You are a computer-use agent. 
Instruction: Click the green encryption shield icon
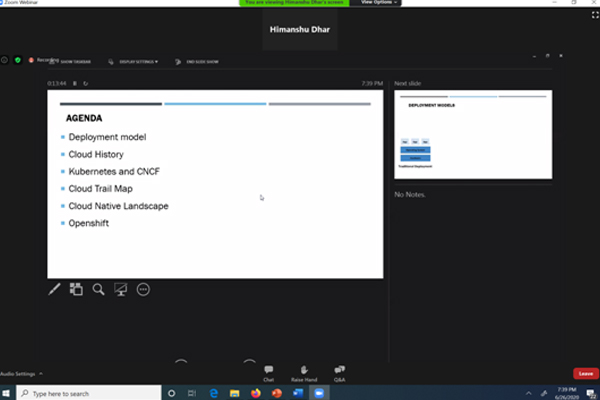(17, 60)
